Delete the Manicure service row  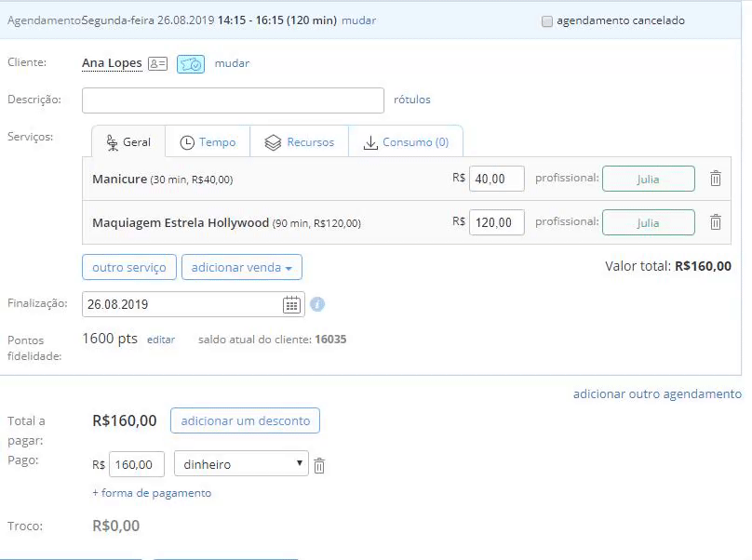[x=715, y=179]
